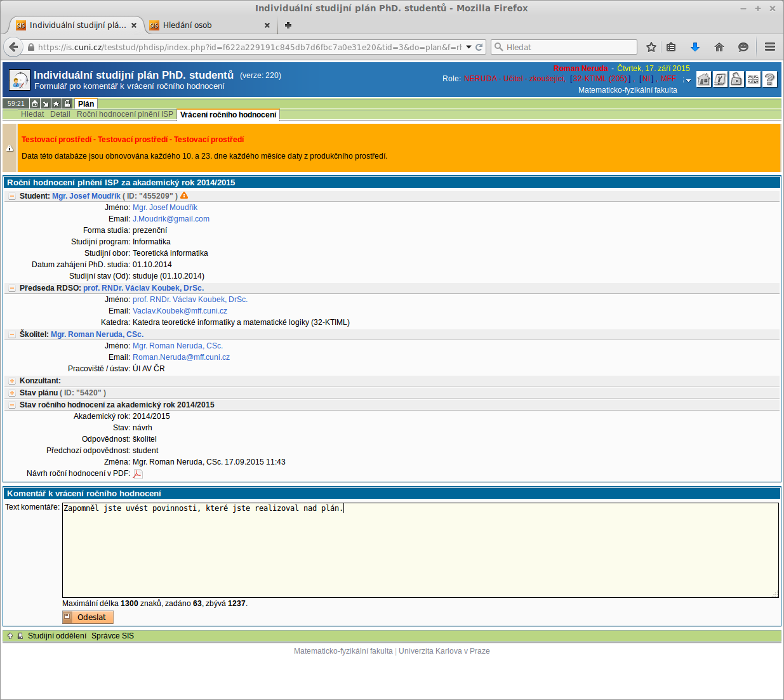
Task: Open help with the question mark icon
Action: coord(769,79)
